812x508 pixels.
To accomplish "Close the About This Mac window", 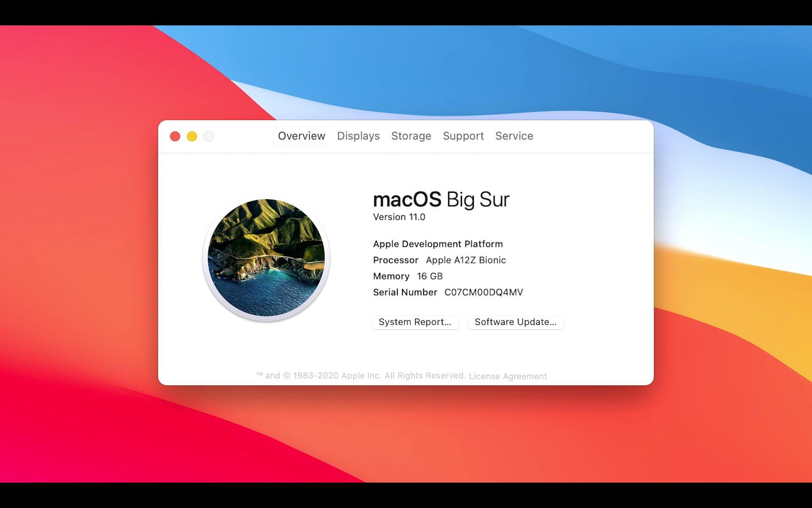I will click(175, 136).
